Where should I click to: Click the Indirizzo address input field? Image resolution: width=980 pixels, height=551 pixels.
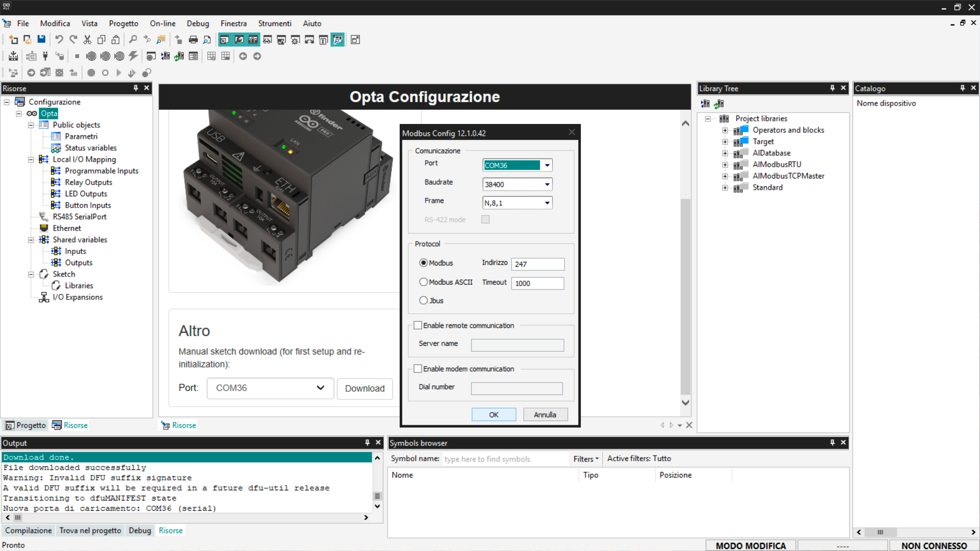(x=537, y=264)
